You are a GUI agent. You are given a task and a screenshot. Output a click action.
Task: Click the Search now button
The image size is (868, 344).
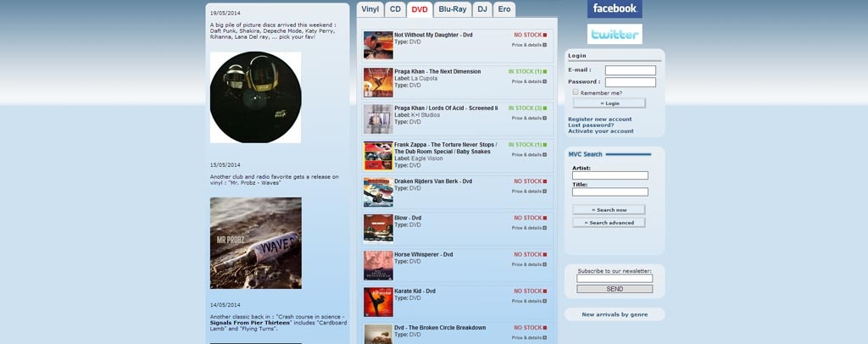[609, 210]
